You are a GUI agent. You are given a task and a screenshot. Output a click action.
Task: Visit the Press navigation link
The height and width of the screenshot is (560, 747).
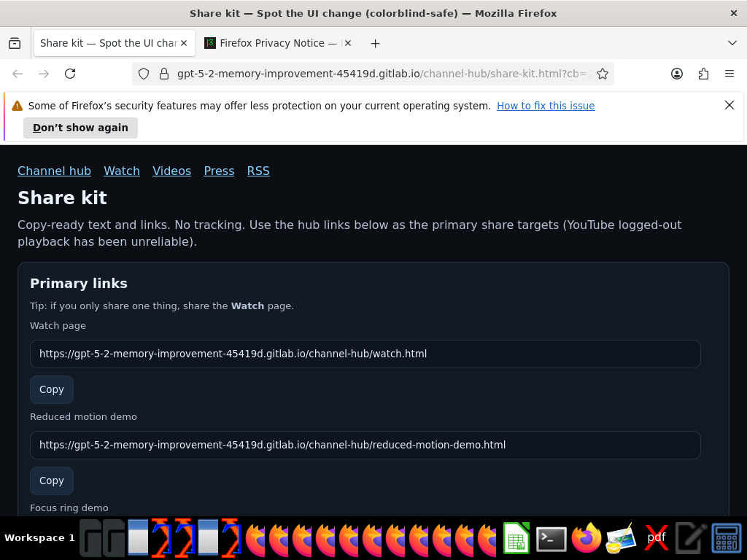click(219, 171)
